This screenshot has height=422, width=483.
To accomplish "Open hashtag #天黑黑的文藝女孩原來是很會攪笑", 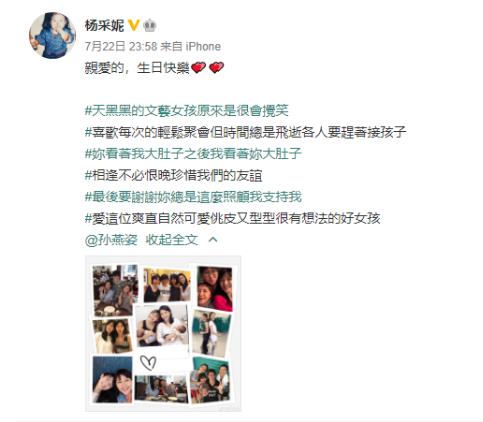I will tap(187, 111).
